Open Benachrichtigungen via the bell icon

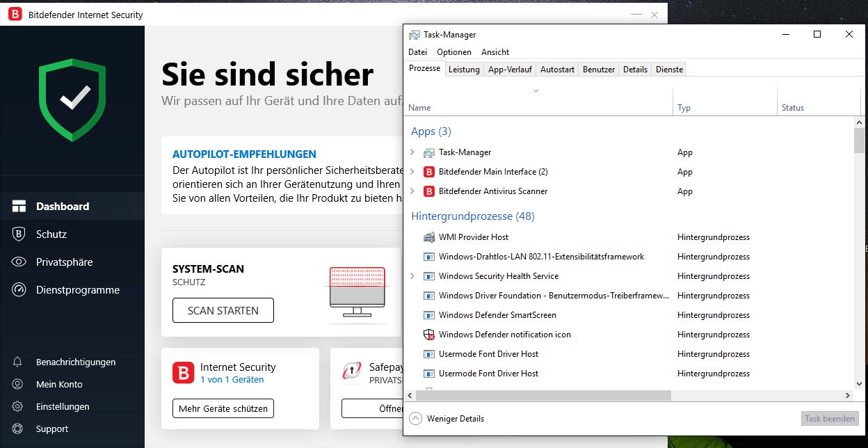pyautogui.click(x=18, y=362)
